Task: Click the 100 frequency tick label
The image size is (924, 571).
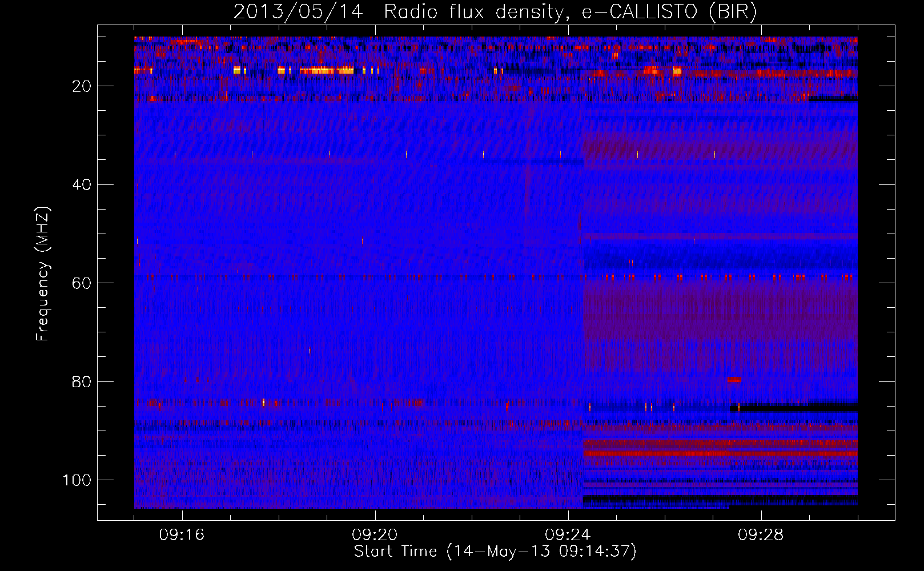Action: pos(77,480)
